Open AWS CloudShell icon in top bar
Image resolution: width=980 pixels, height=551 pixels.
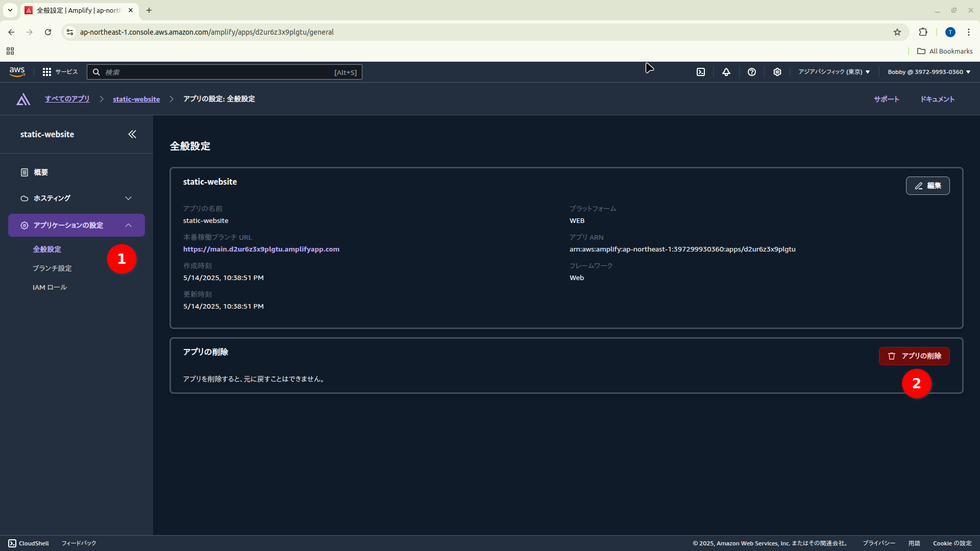(701, 72)
